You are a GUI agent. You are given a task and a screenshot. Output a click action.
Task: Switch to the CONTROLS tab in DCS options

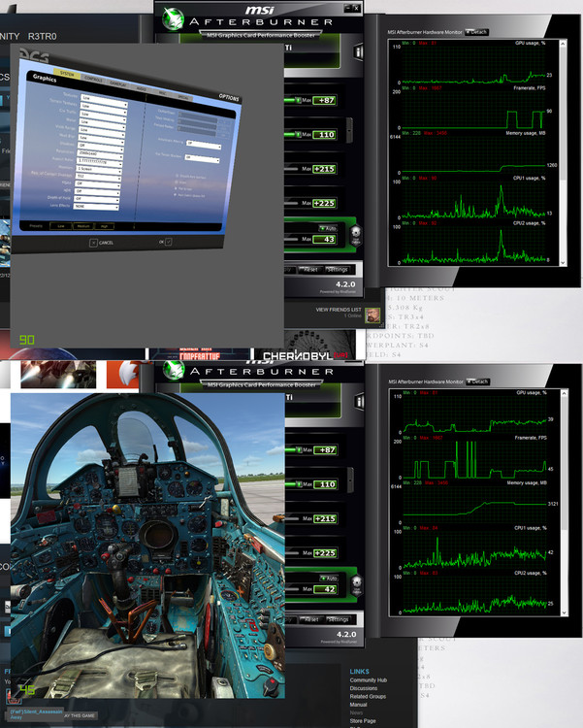coord(93,80)
